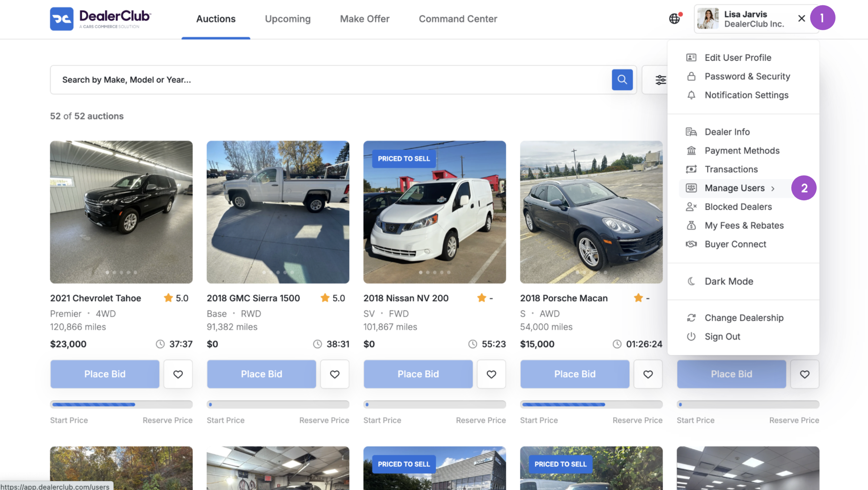Open My Fees & Rebates
The height and width of the screenshot is (490, 868).
(x=744, y=226)
